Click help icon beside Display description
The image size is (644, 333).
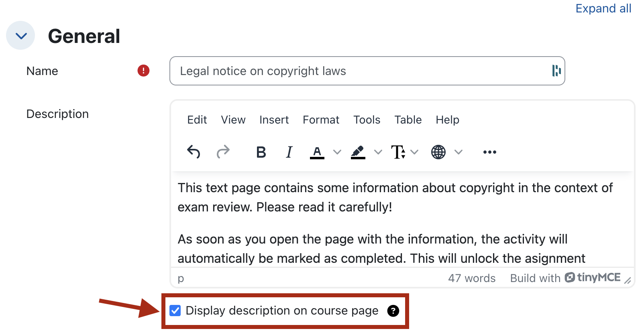pyautogui.click(x=393, y=311)
